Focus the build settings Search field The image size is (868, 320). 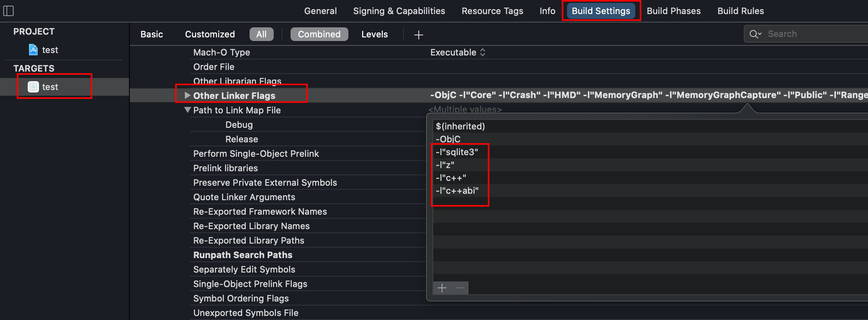point(806,34)
